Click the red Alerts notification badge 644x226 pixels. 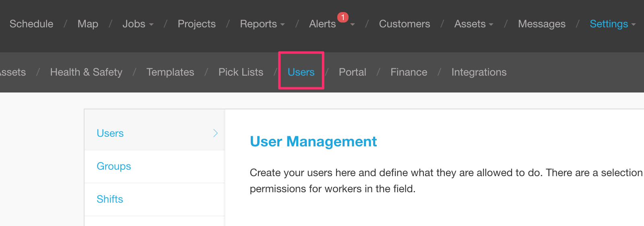click(343, 17)
